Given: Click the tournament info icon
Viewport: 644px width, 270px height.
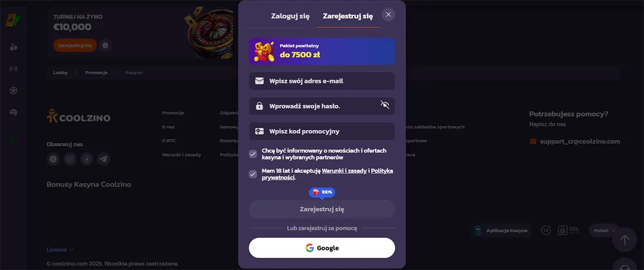Looking at the screenshot, I should pyautogui.click(x=105, y=46).
